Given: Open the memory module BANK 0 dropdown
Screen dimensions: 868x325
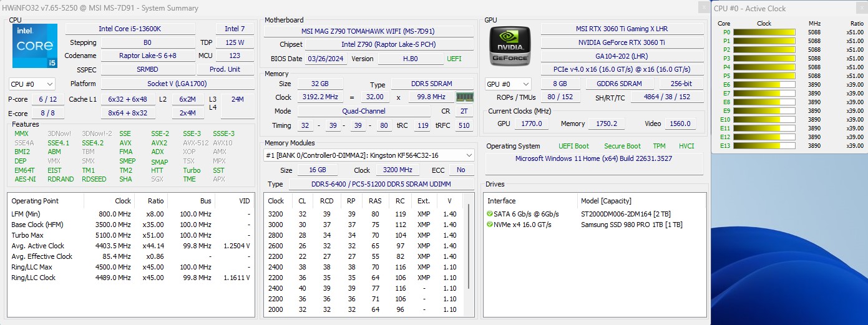Looking at the screenshot, I should pyautogui.click(x=369, y=155).
